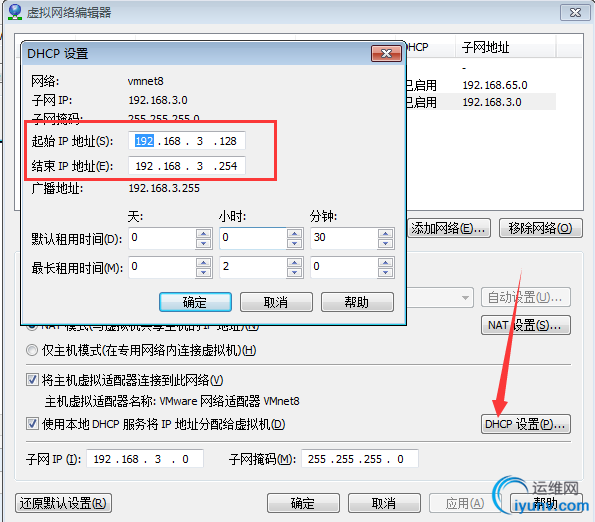Decrease max lease minutes

[386, 272]
